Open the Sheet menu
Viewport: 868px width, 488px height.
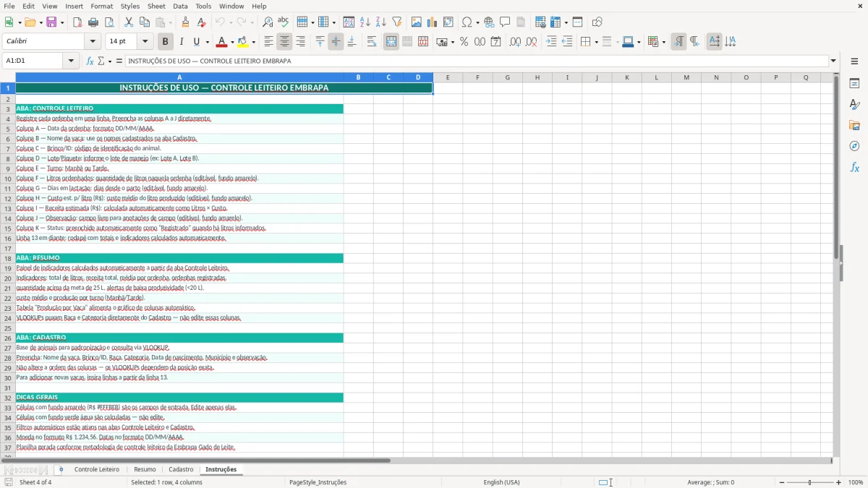point(156,6)
